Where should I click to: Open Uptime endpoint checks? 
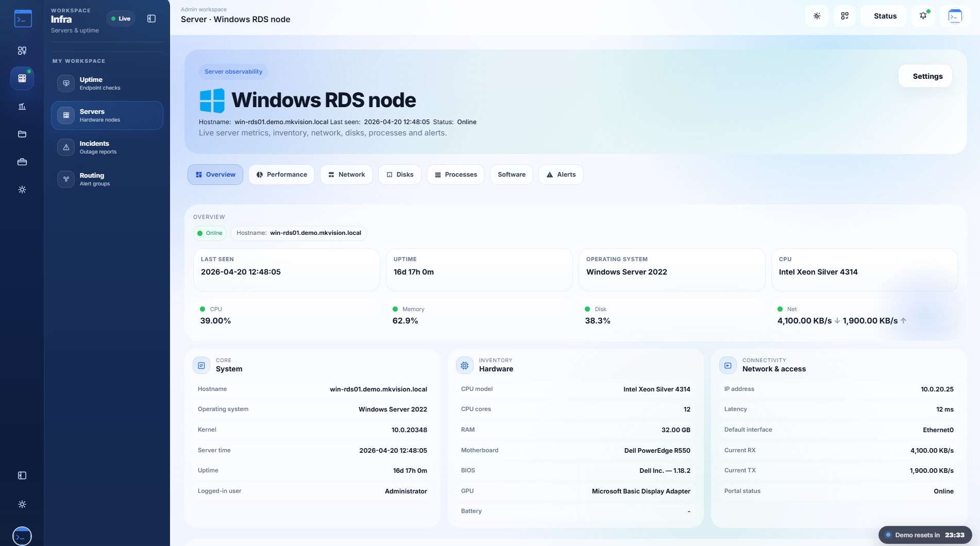[107, 83]
